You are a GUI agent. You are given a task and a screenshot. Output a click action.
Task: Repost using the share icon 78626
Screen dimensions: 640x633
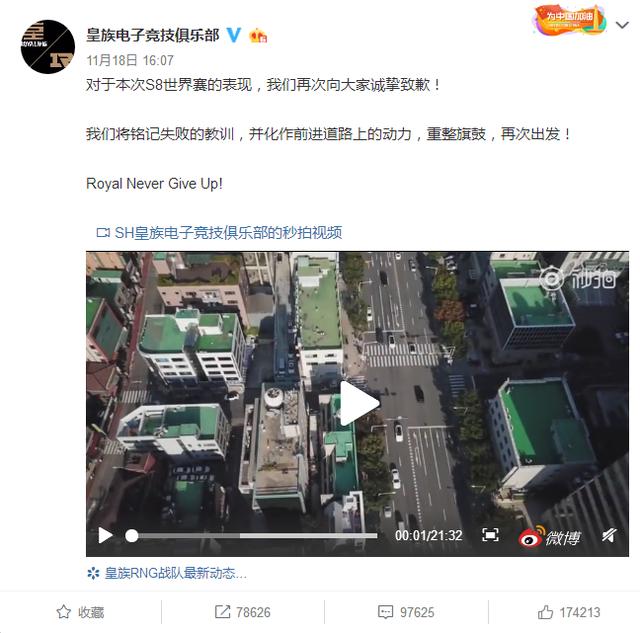click(243, 612)
